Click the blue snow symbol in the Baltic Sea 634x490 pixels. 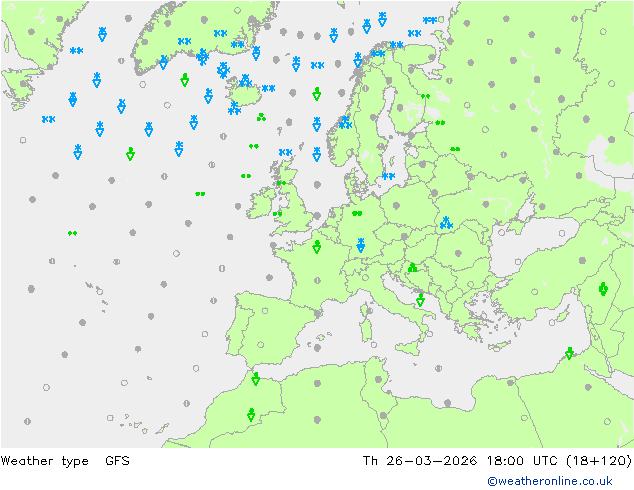pos(388,176)
